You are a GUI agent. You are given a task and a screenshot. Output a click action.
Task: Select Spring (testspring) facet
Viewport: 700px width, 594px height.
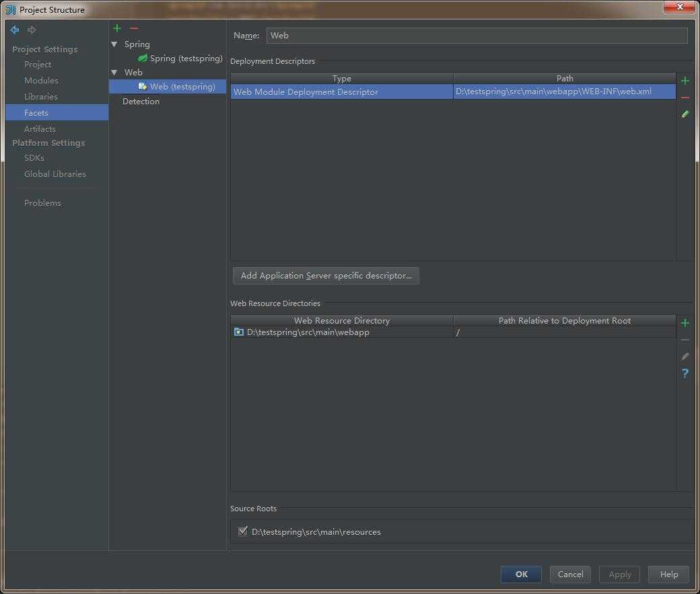186,58
